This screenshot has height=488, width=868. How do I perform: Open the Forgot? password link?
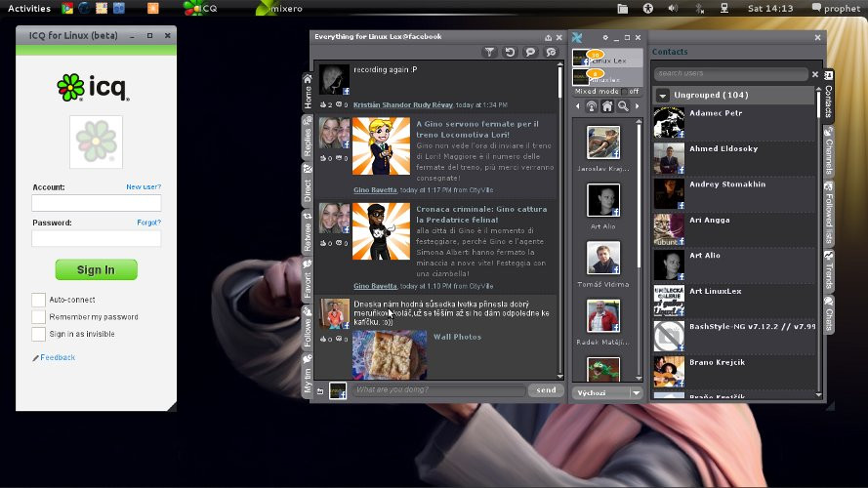point(149,223)
